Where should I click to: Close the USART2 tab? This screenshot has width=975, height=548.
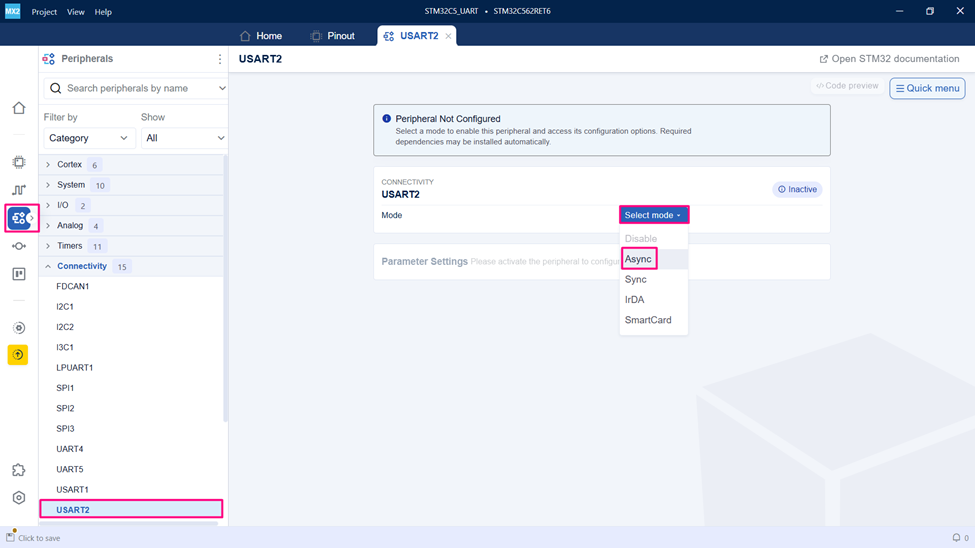point(448,36)
